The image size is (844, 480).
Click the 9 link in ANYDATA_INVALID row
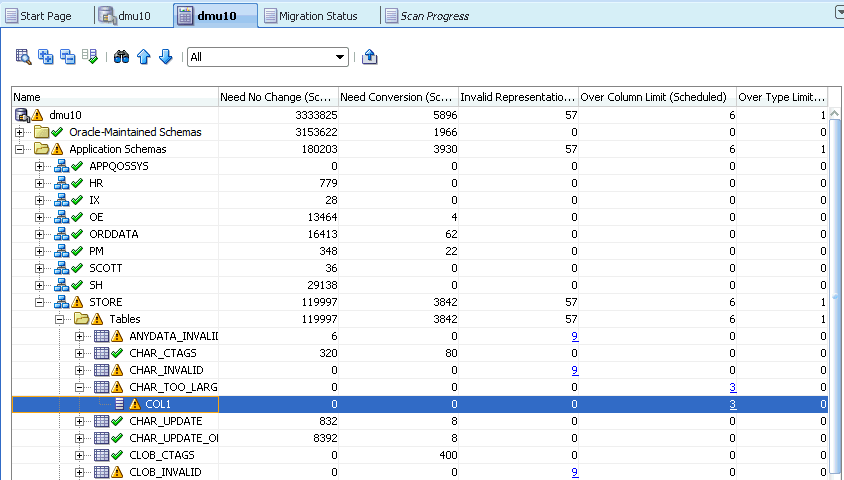tap(574, 336)
